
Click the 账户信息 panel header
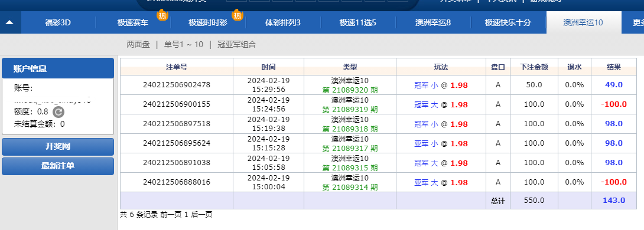coord(58,68)
